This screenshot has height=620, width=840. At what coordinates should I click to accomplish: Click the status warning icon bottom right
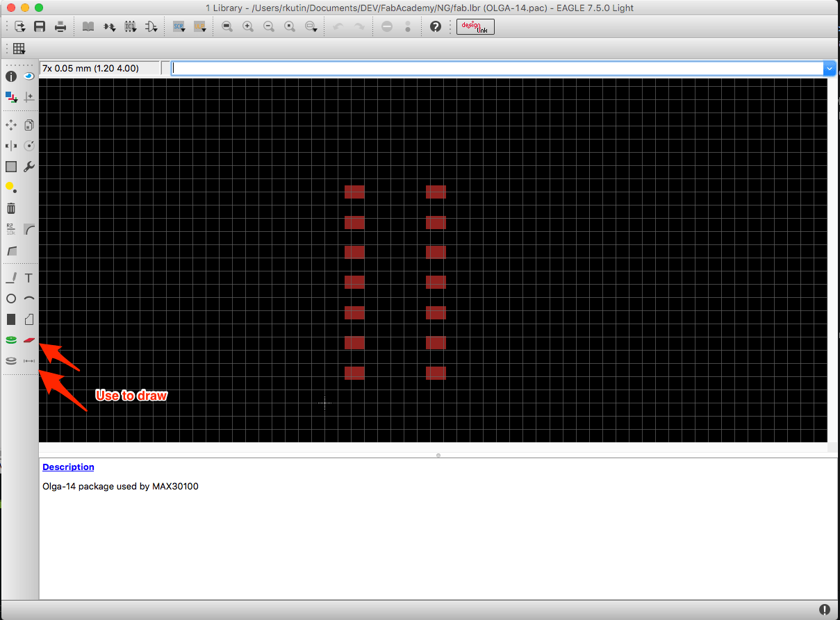coord(825,610)
